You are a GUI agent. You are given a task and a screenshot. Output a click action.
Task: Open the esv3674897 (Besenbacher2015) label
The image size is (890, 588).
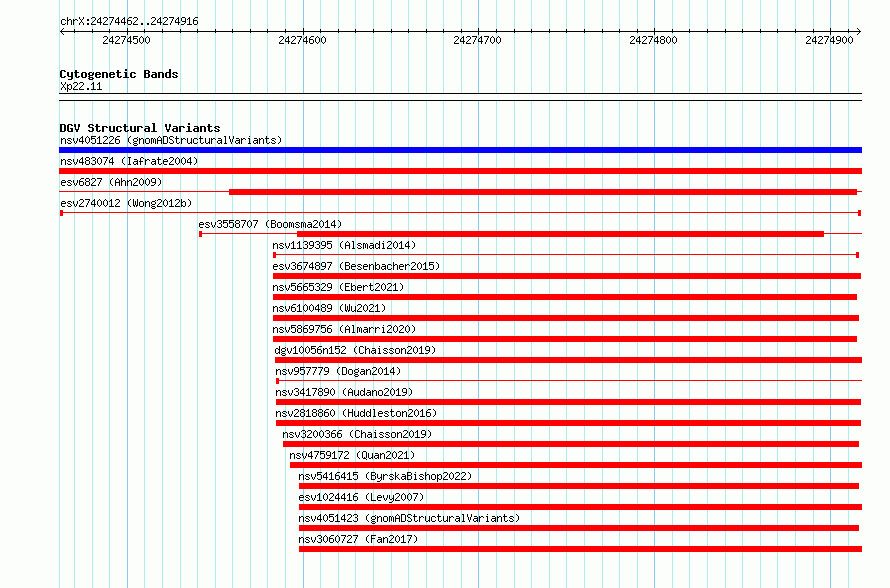[356, 266]
